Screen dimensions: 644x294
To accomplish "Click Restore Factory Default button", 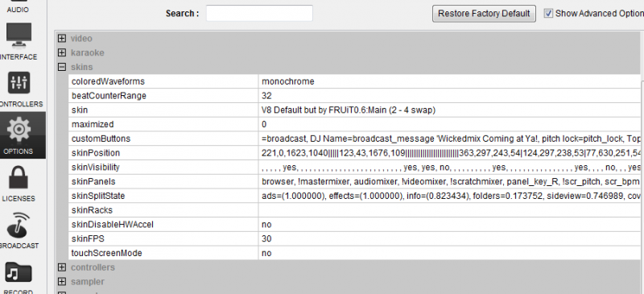I will coord(484,14).
